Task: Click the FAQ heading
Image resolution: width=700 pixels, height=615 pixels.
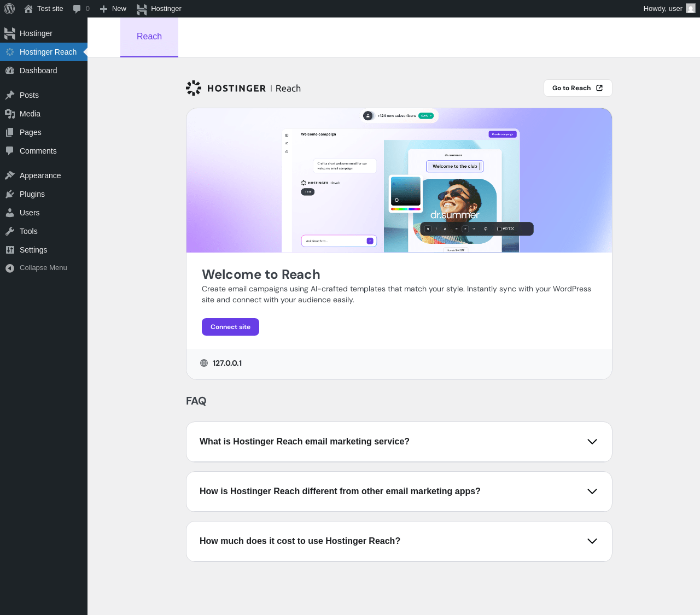Action: [196, 401]
